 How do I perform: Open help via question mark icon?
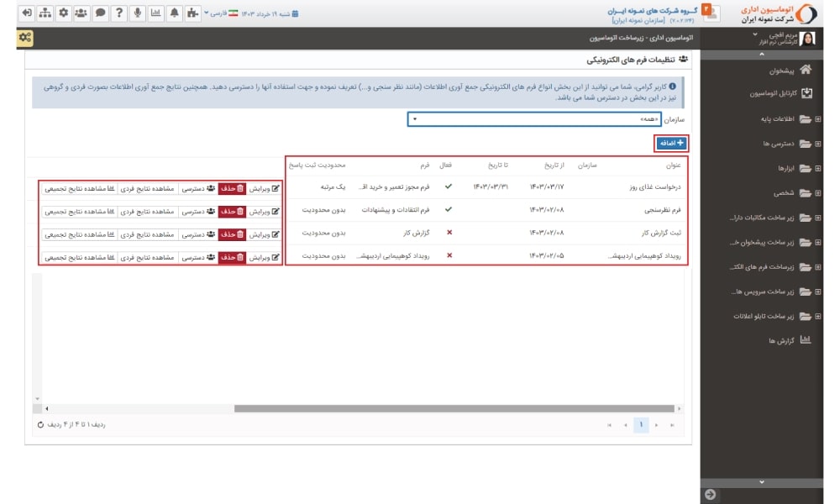tap(119, 13)
